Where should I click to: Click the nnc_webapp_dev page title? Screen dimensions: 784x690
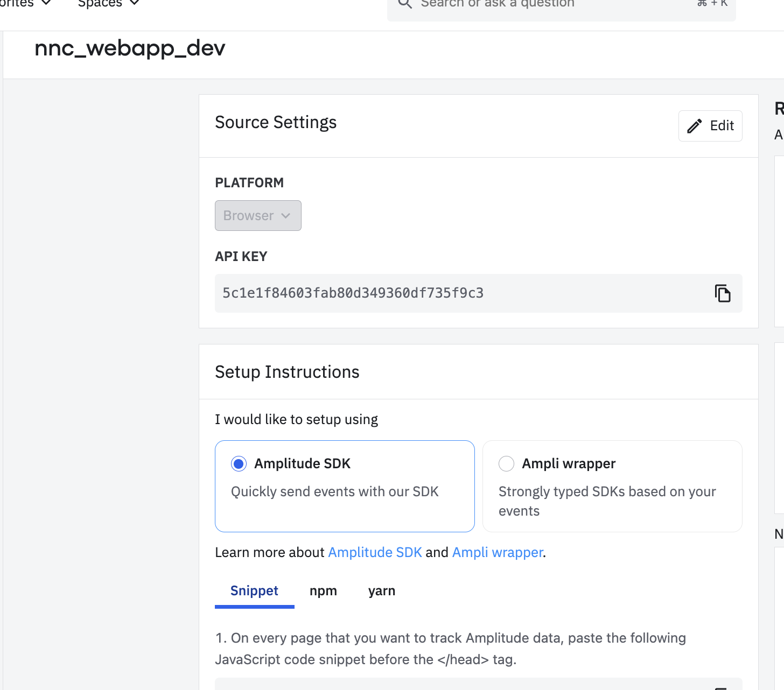point(130,49)
